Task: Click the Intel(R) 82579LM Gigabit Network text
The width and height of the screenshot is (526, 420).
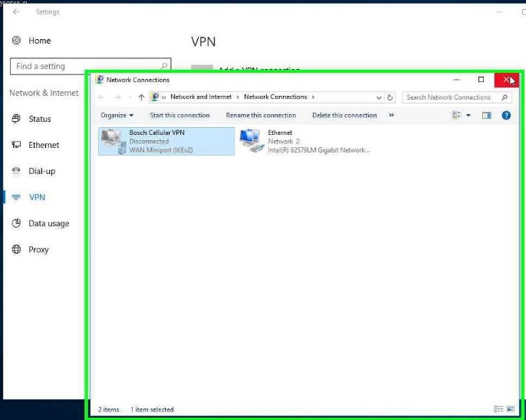Action: [319, 150]
